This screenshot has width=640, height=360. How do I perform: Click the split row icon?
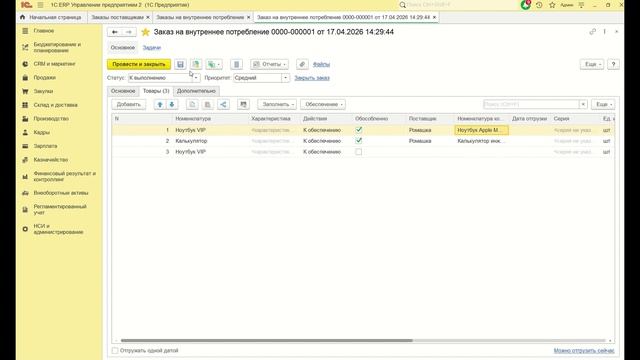click(x=223, y=104)
